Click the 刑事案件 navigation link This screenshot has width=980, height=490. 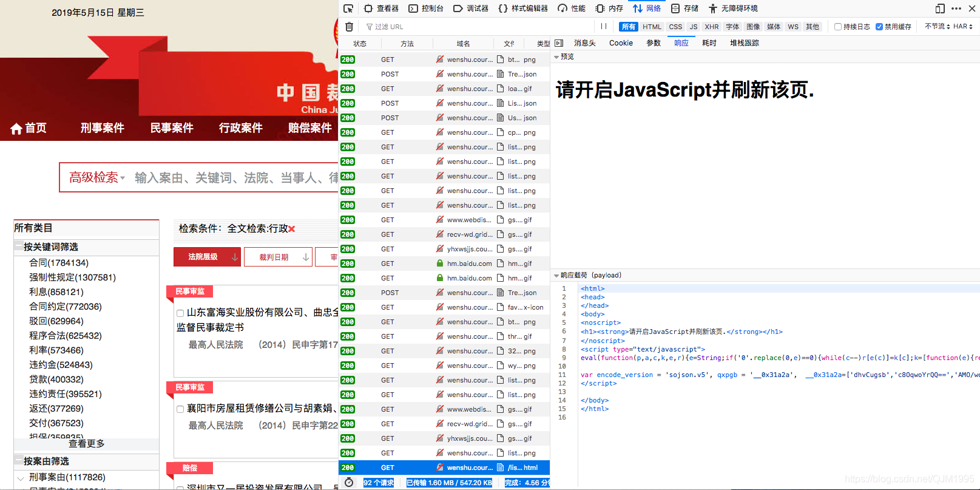(103, 128)
